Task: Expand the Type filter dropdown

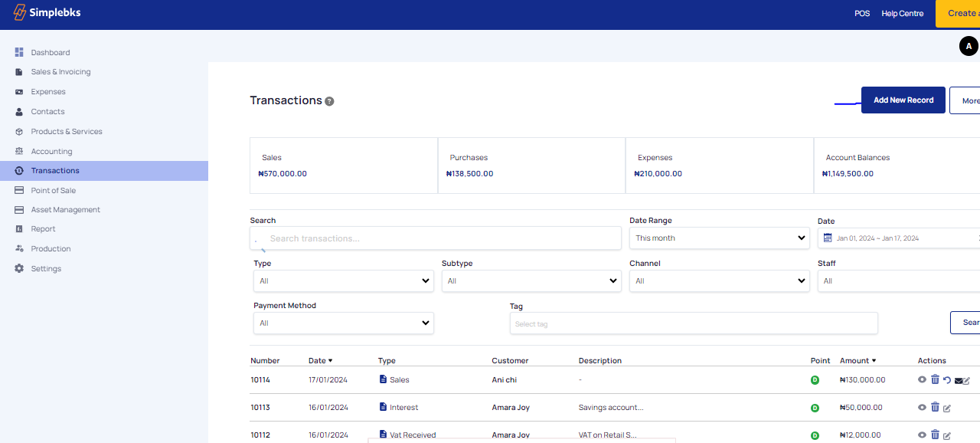Action: [343, 281]
